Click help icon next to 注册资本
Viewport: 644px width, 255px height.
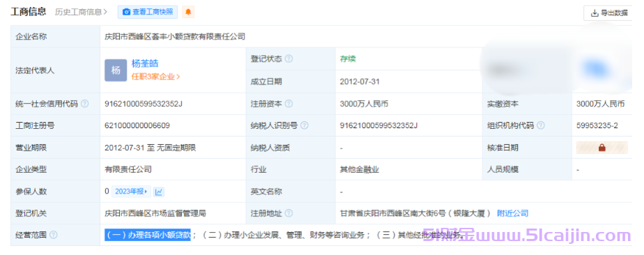pos(289,104)
